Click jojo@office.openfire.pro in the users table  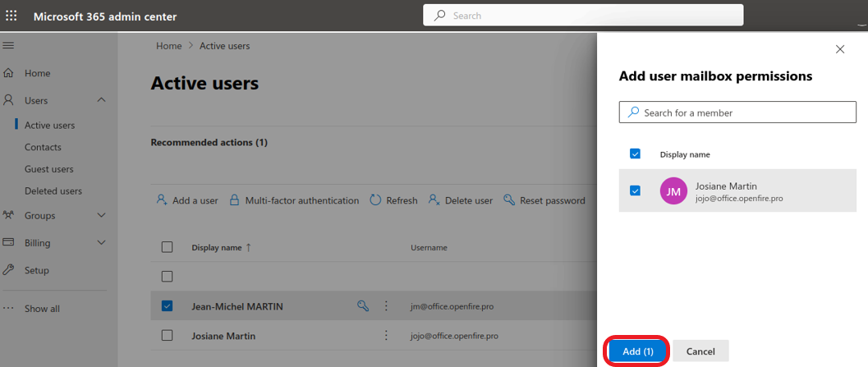click(x=454, y=336)
